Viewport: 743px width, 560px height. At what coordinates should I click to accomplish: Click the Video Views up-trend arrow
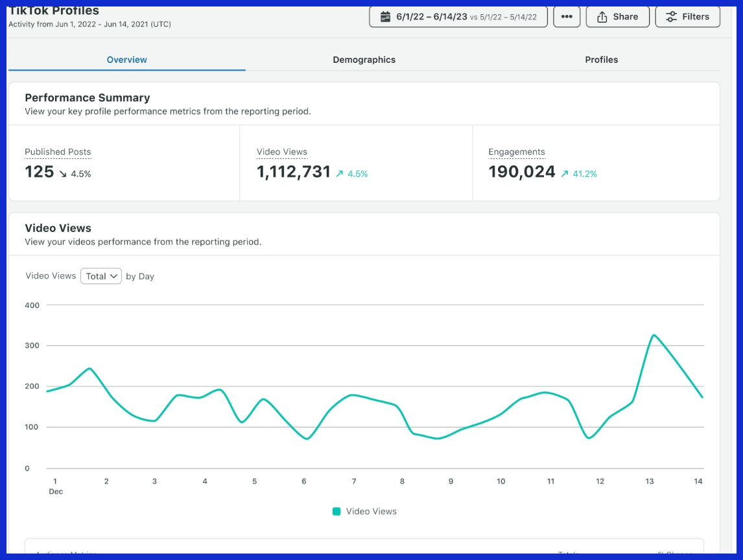click(339, 174)
